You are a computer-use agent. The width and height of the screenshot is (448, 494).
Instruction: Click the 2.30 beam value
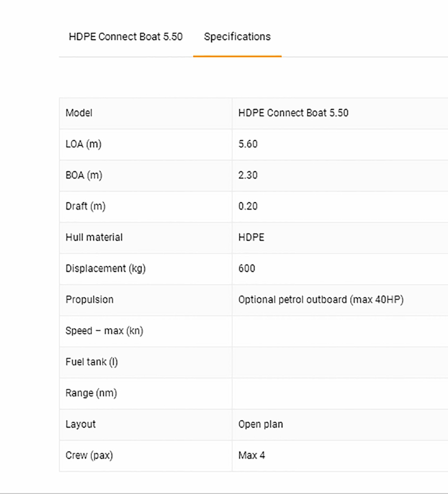248,175
